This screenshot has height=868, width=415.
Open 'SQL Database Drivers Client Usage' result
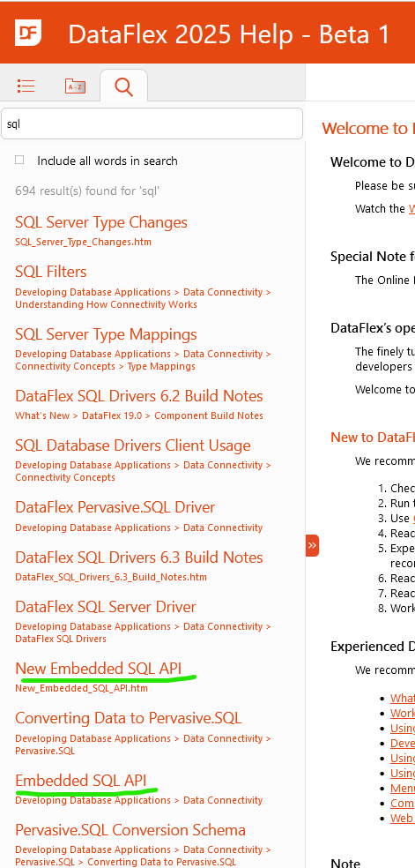133,445
